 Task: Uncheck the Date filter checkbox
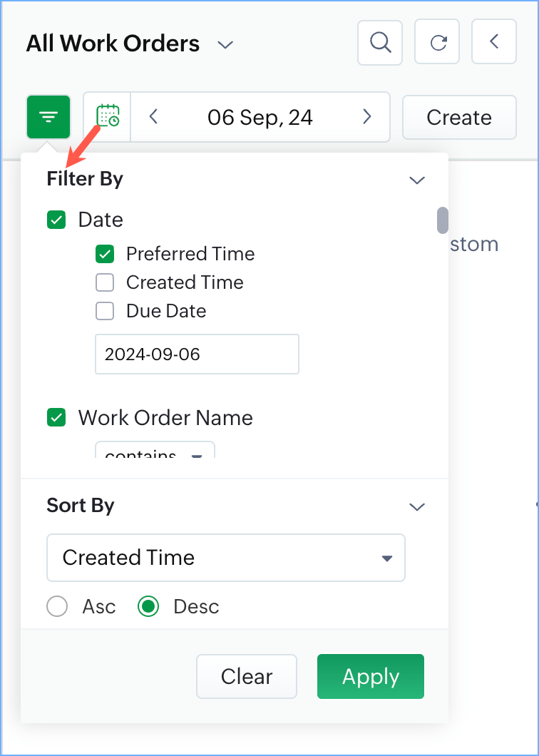(x=56, y=220)
